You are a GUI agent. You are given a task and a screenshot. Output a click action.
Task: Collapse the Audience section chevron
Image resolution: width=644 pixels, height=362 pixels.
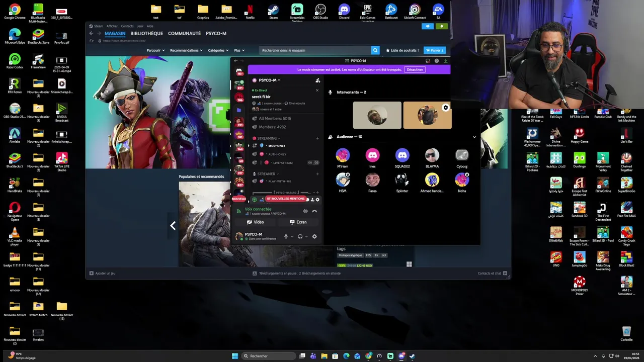point(474,137)
